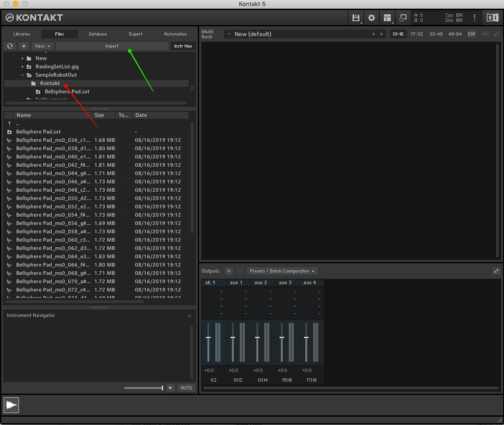504x425 pixels.
Task: Expand the New folder in tree
Action: (x=22, y=58)
